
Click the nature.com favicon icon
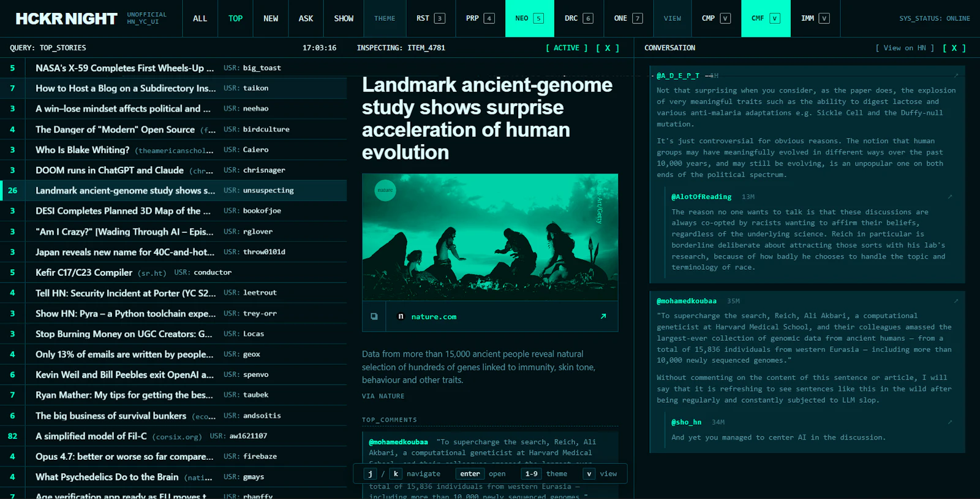401,316
